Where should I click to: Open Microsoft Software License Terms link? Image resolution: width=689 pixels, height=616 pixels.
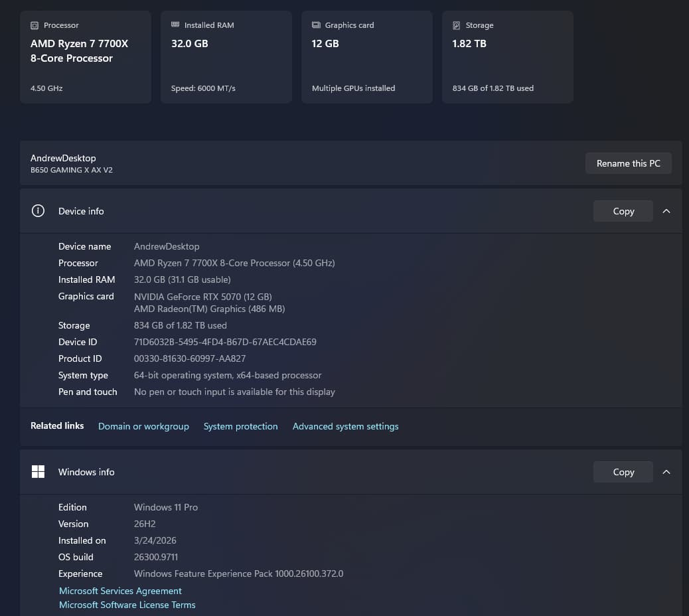[127, 605]
